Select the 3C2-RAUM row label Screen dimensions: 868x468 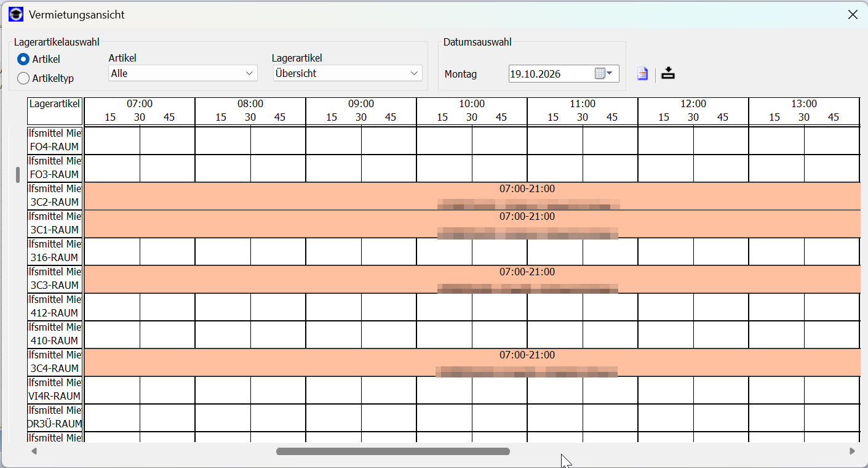point(55,196)
